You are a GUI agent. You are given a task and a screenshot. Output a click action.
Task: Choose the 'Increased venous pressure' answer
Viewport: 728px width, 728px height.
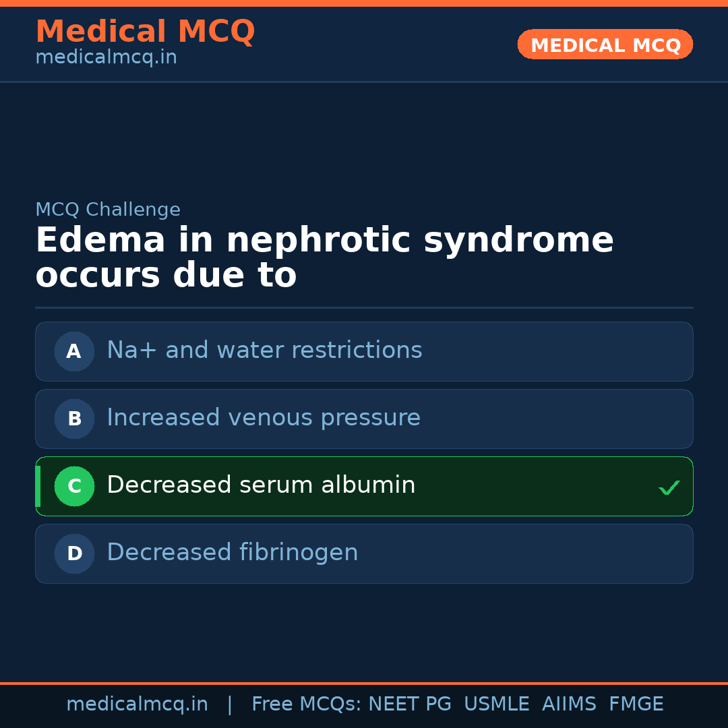(263, 418)
